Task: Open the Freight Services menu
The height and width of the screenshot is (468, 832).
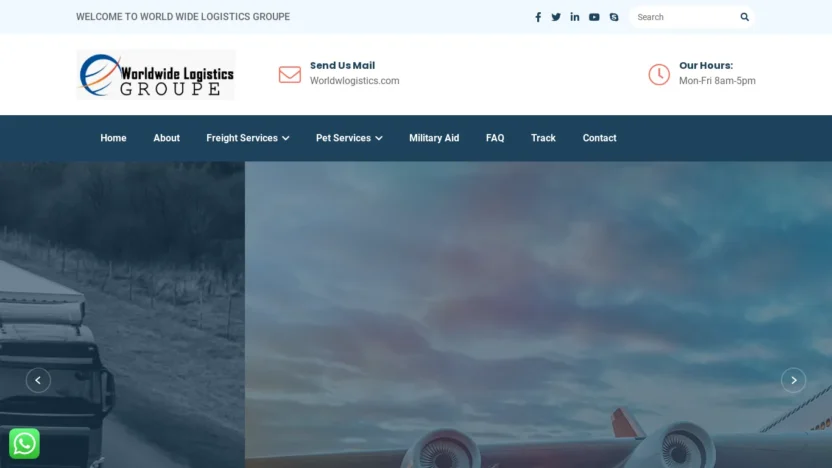Action: (242, 138)
